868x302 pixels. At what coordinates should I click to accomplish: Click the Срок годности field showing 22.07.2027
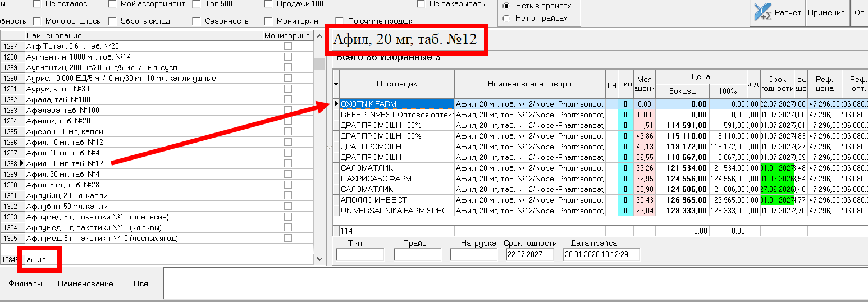tap(529, 255)
